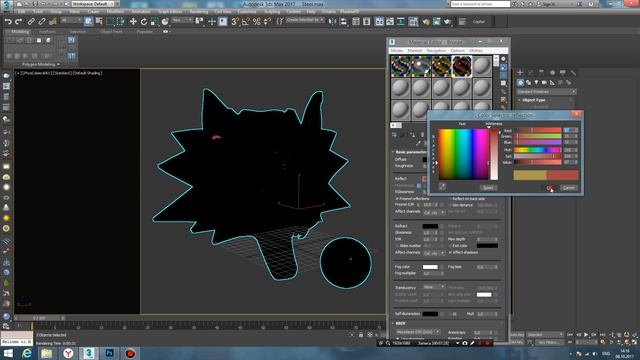Select the Cameras category icon
Viewport: 640px width, 360px height.
[x=544, y=82]
